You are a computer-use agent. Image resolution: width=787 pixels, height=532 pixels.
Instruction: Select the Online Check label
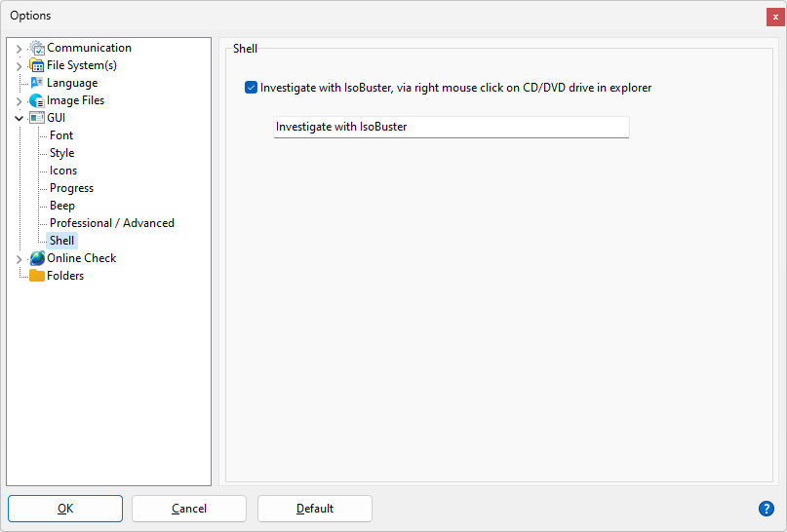point(81,258)
